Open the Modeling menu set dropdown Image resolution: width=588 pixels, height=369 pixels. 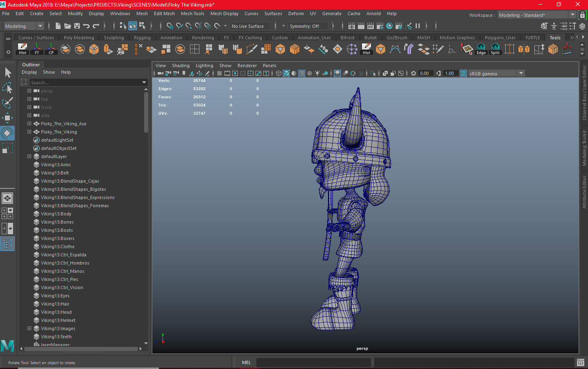(24, 26)
